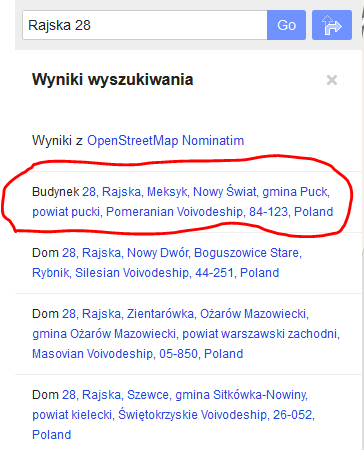Click powiat kielecki, Świętokrzyskie Voivodeship line
This screenshot has width=364, height=450.
coord(173,415)
